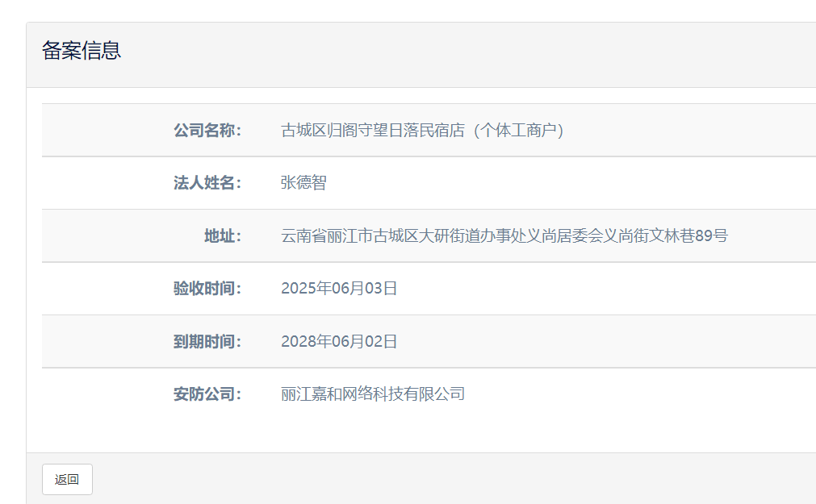
Task: Select the 法人姓名 field label
Action: (x=207, y=183)
